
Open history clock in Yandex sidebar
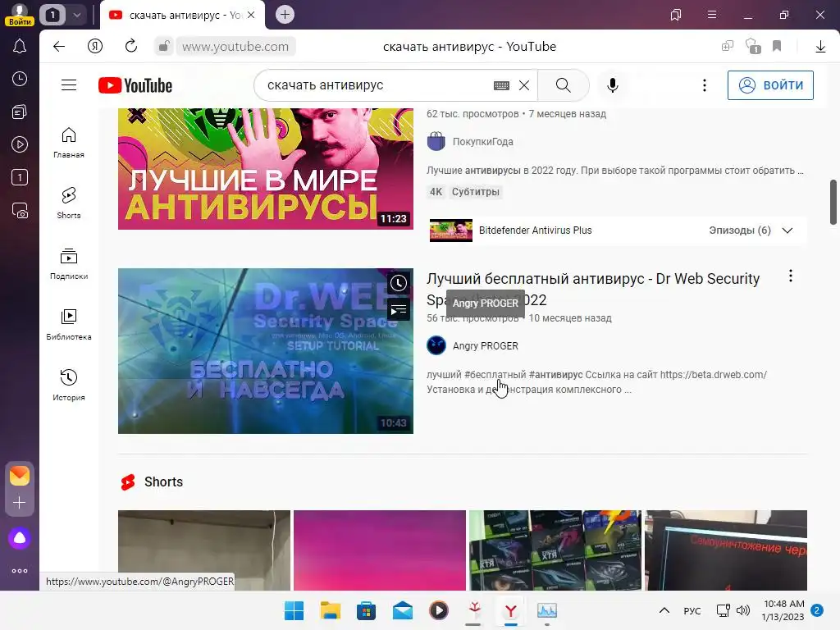click(20, 80)
